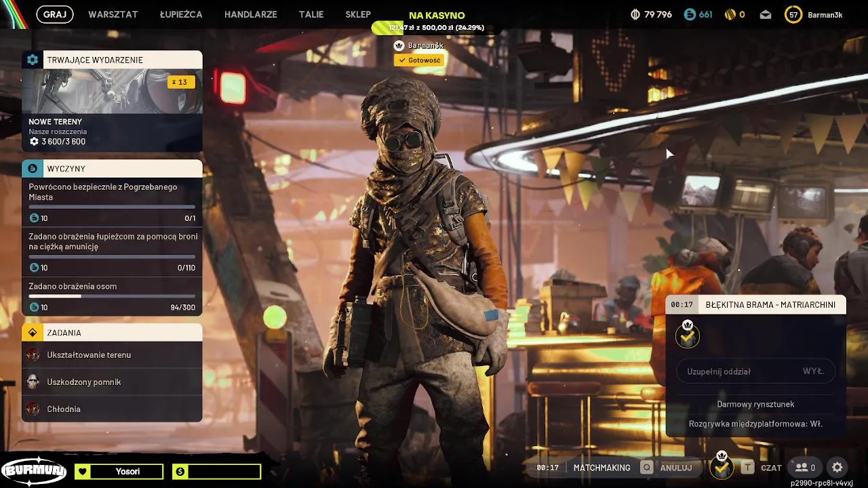The width and height of the screenshot is (868, 488).
Task: Click the gear icon in TRWAJĄCE WYDARZENIE header
Action: pyautogui.click(x=32, y=60)
